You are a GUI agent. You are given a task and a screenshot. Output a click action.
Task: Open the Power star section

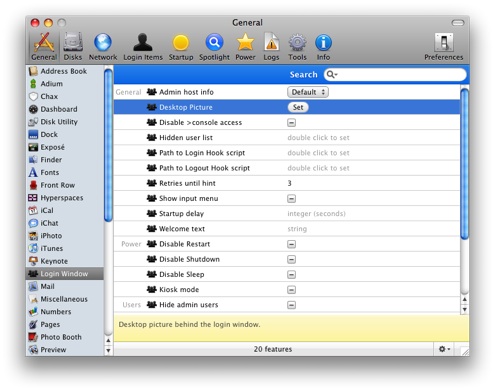pyautogui.click(x=245, y=47)
